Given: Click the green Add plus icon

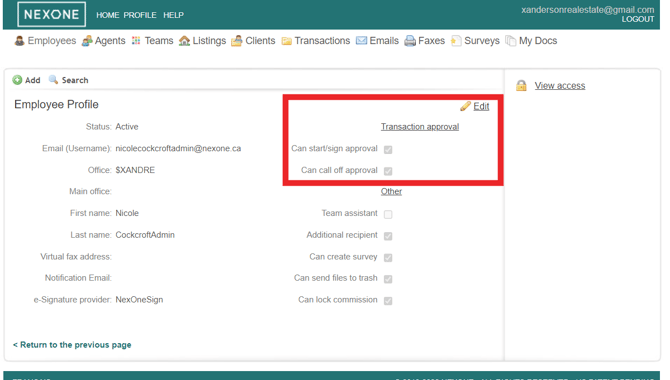Looking at the screenshot, I should click(17, 80).
